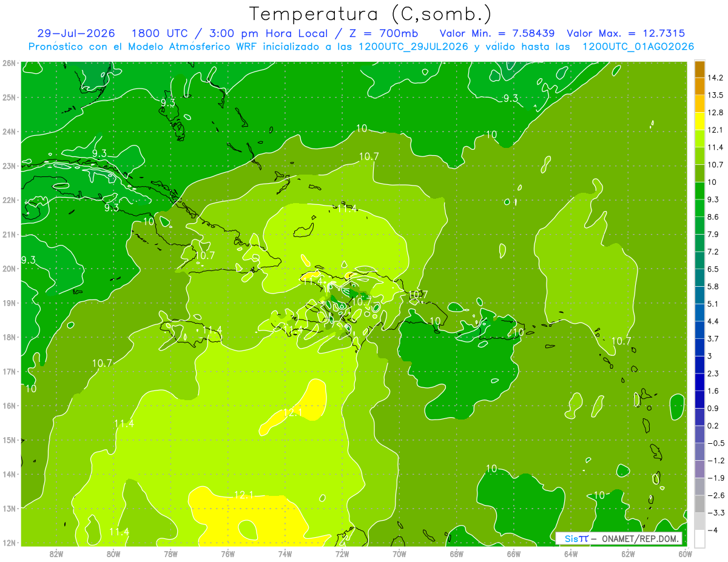
Task: Click the '13.5' colorbar label
Action: 715,95
